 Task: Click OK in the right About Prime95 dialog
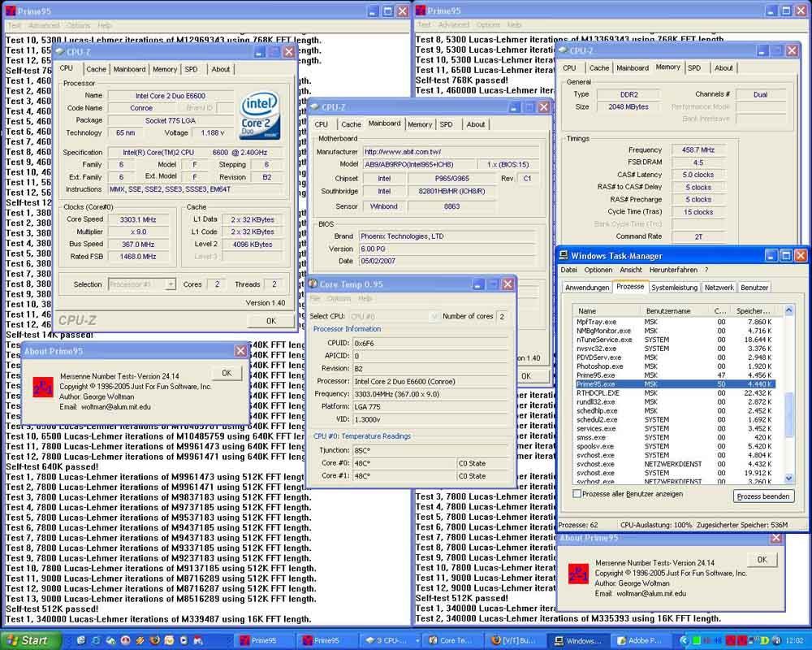click(762, 560)
